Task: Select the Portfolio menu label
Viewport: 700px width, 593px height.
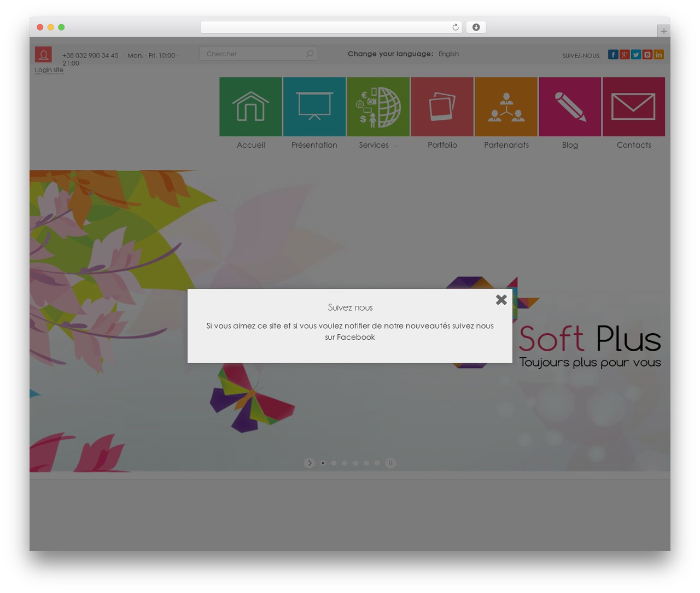Action: (442, 145)
